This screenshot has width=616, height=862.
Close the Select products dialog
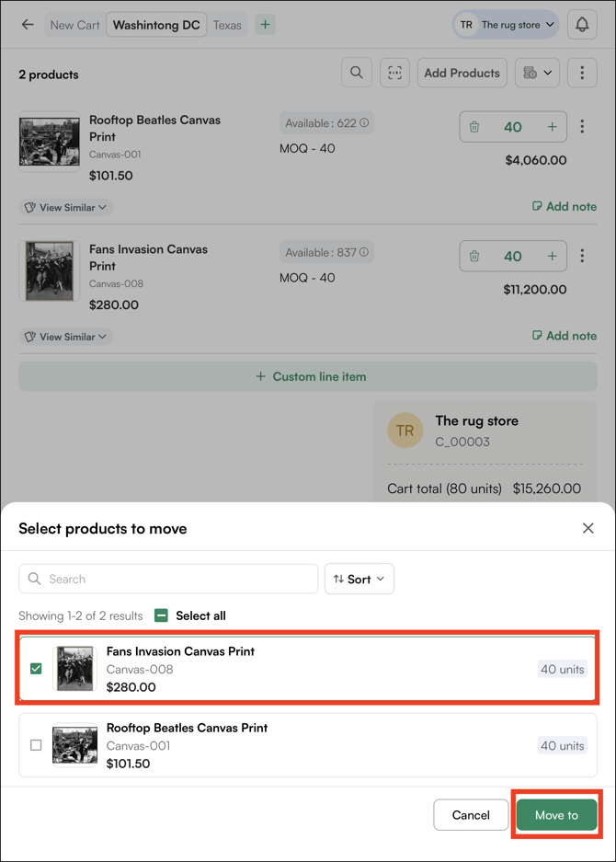click(588, 528)
